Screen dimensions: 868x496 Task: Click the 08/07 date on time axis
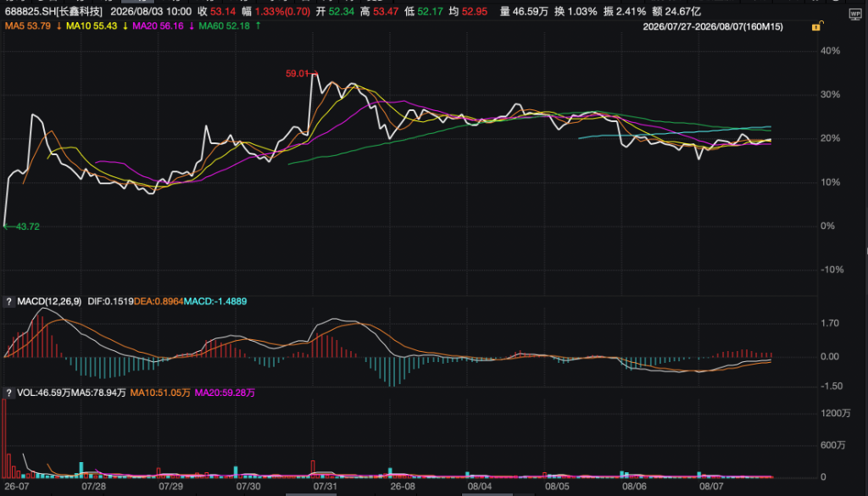point(711,487)
